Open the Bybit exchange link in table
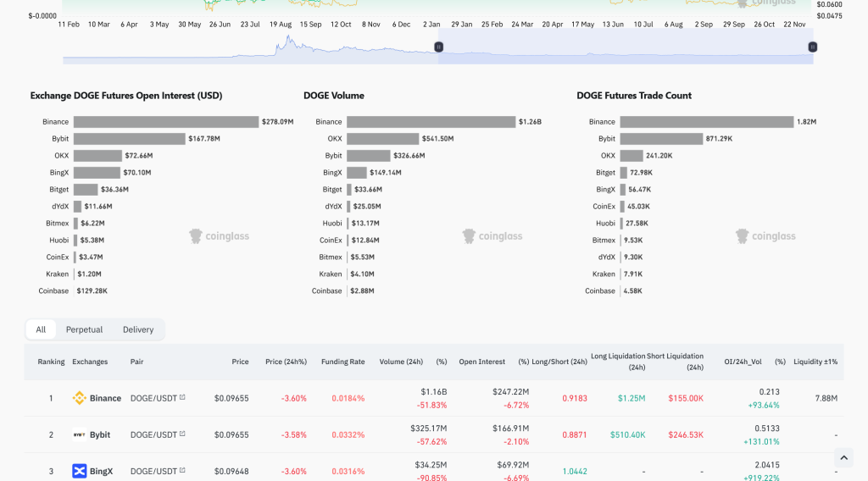868x481 pixels. [100, 434]
